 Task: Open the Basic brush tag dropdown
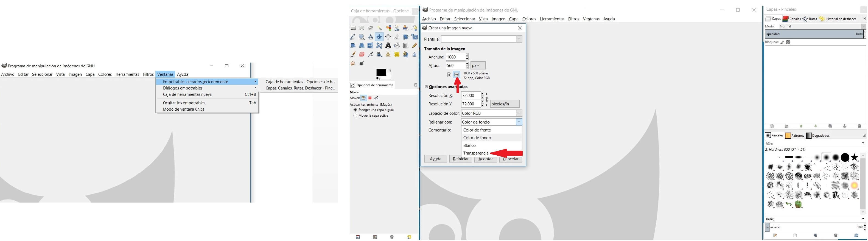click(x=816, y=219)
